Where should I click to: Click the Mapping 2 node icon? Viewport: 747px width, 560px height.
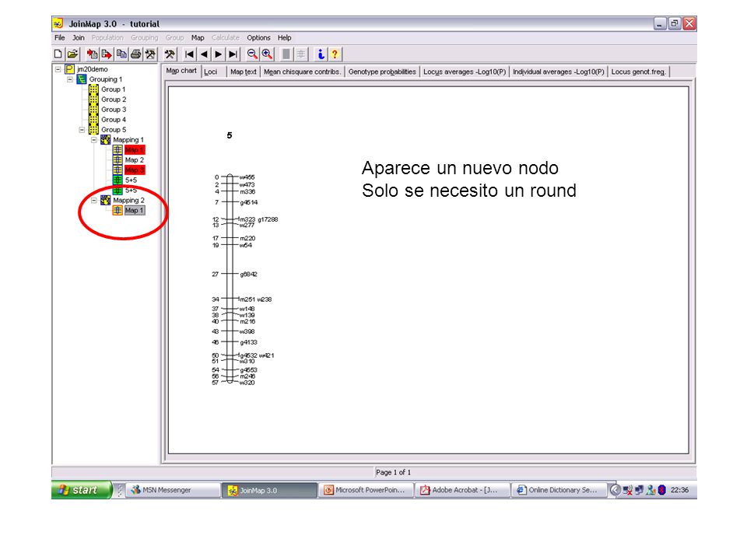click(106, 200)
